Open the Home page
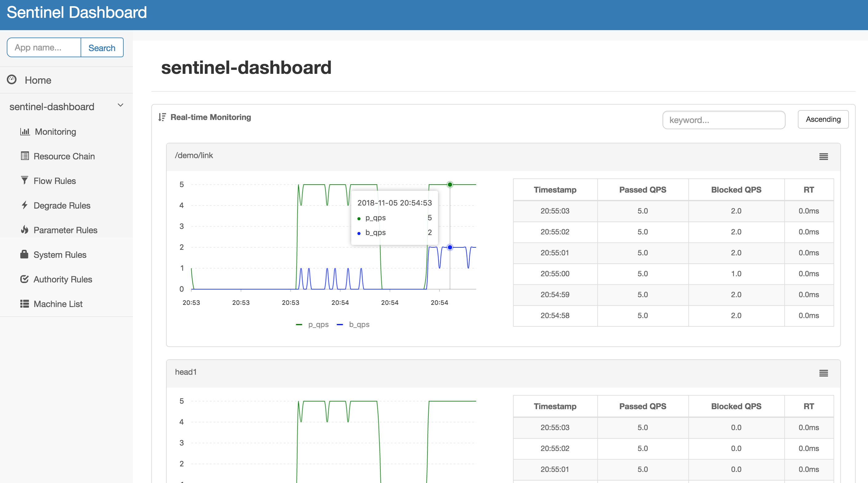The image size is (868, 483). [38, 80]
